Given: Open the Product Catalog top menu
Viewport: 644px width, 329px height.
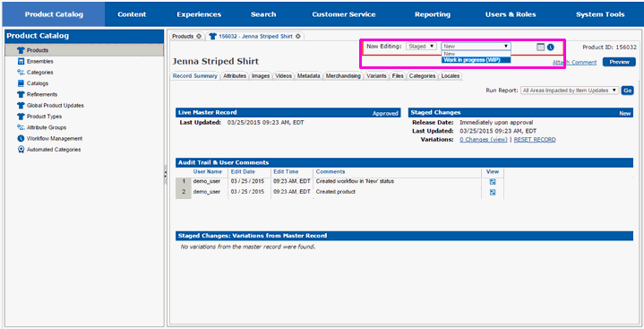Looking at the screenshot, I should pos(54,14).
